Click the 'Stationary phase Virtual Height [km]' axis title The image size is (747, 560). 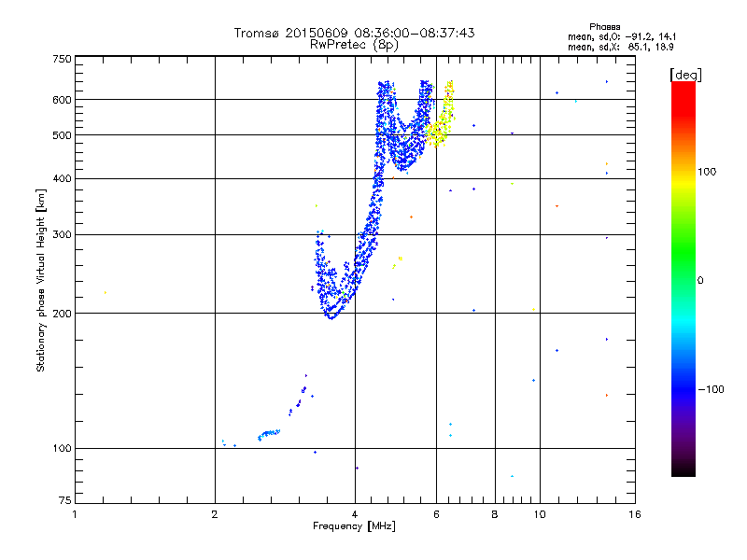tap(41, 280)
